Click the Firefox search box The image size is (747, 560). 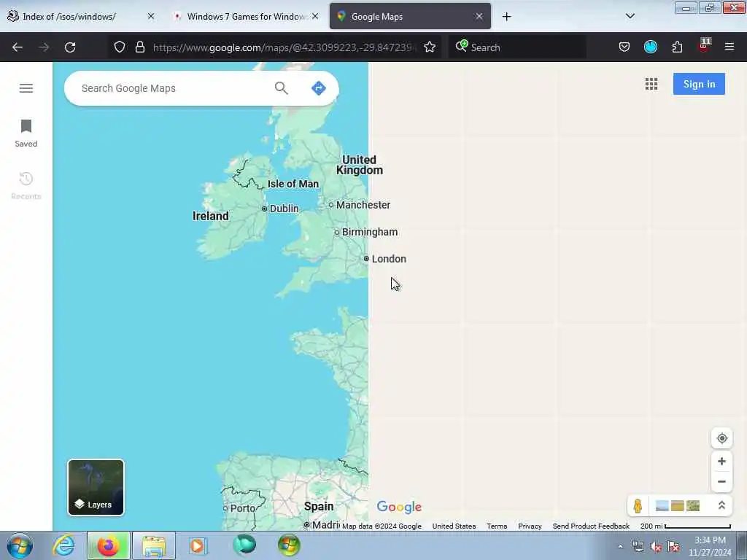pos(517,47)
